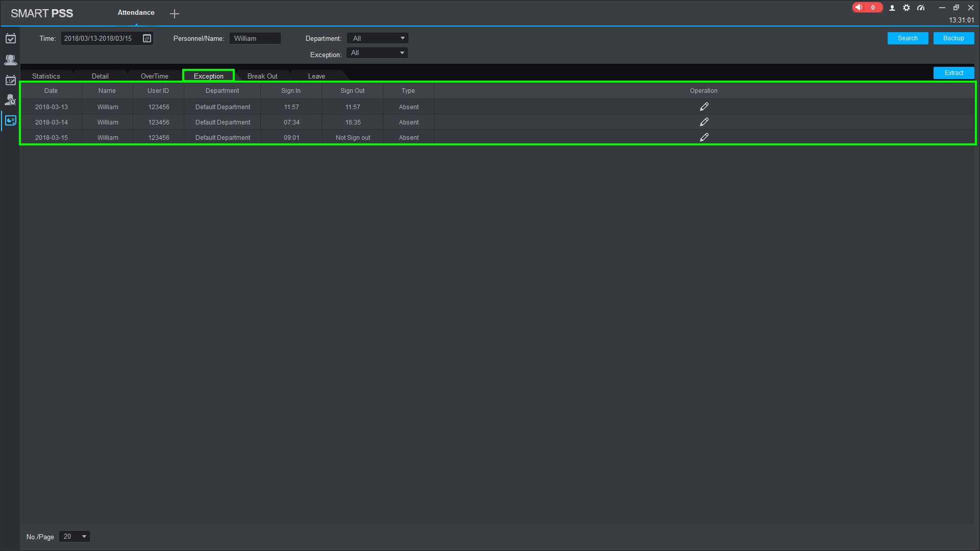This screenshot has width=980, height=551.
Task: Open the calendar checkmark sidebar icon
Action: [11, 39]
